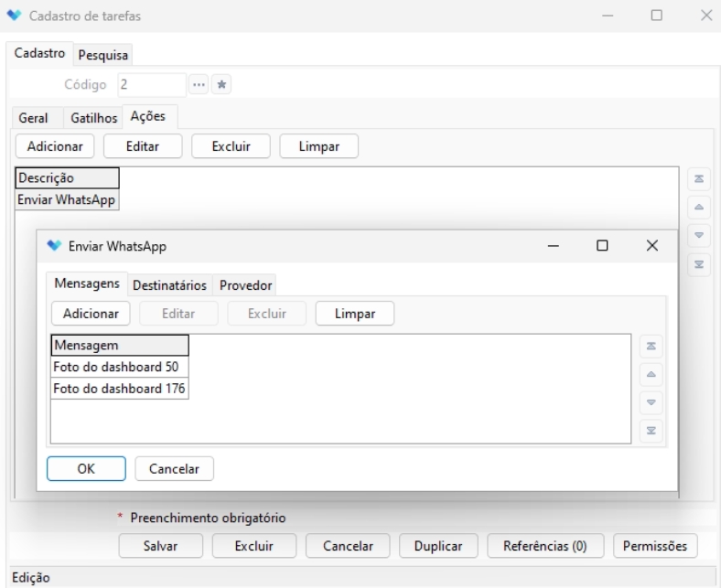Click the ellipsis lookup button beside Código

coord(199,85)
